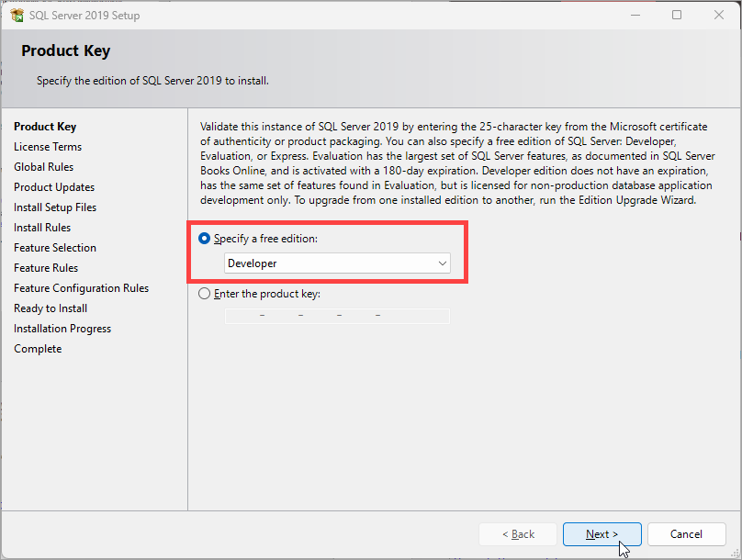
Task: Select the Enter the product key option
Action: click(204, 294)
